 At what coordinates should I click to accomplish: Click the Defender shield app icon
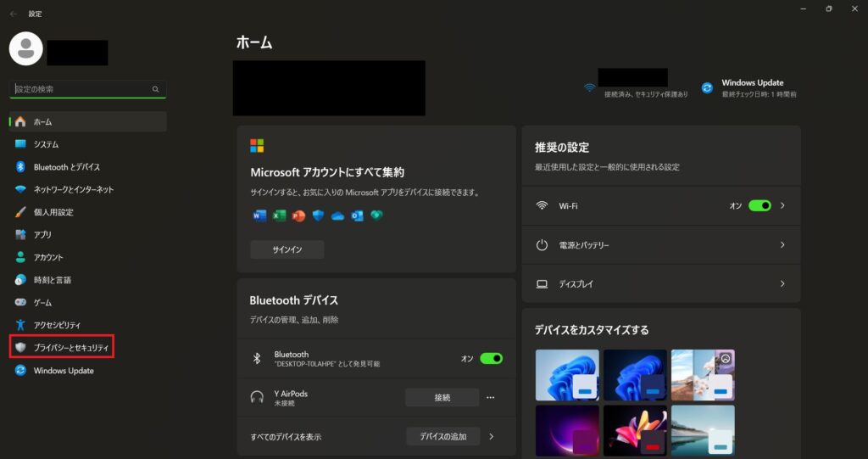(318, 216)
